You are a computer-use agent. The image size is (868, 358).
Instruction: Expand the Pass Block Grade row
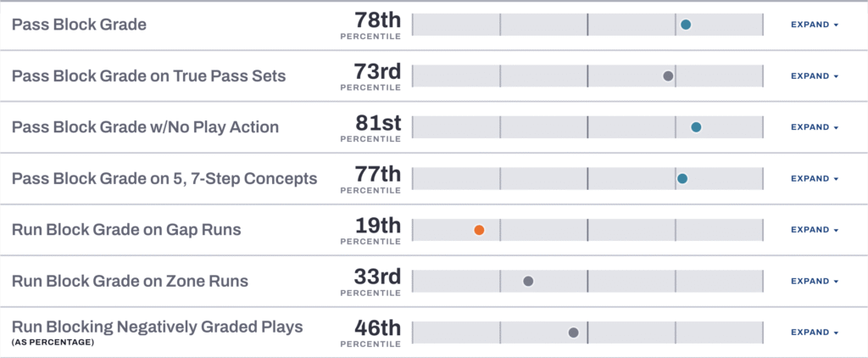tap(814, 25)
